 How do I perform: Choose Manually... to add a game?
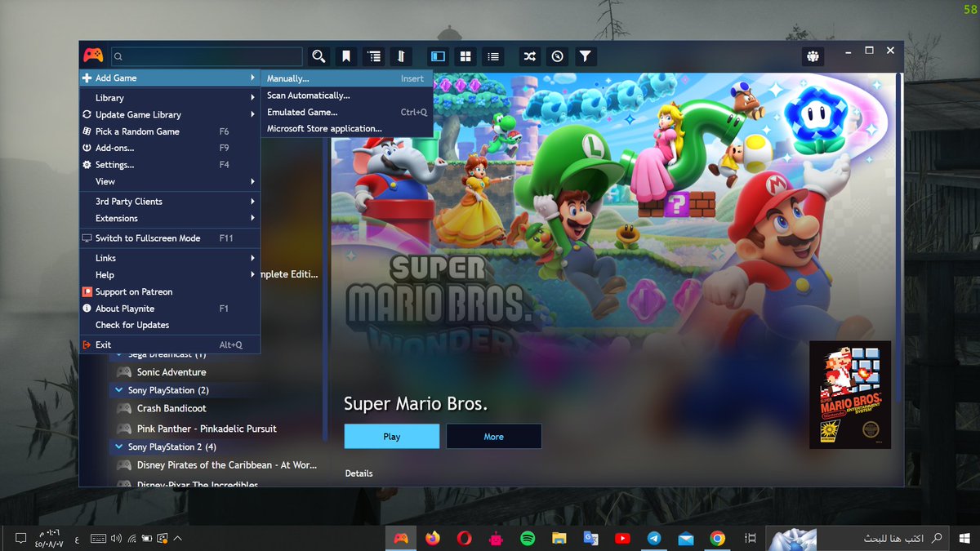click(346, 78)
